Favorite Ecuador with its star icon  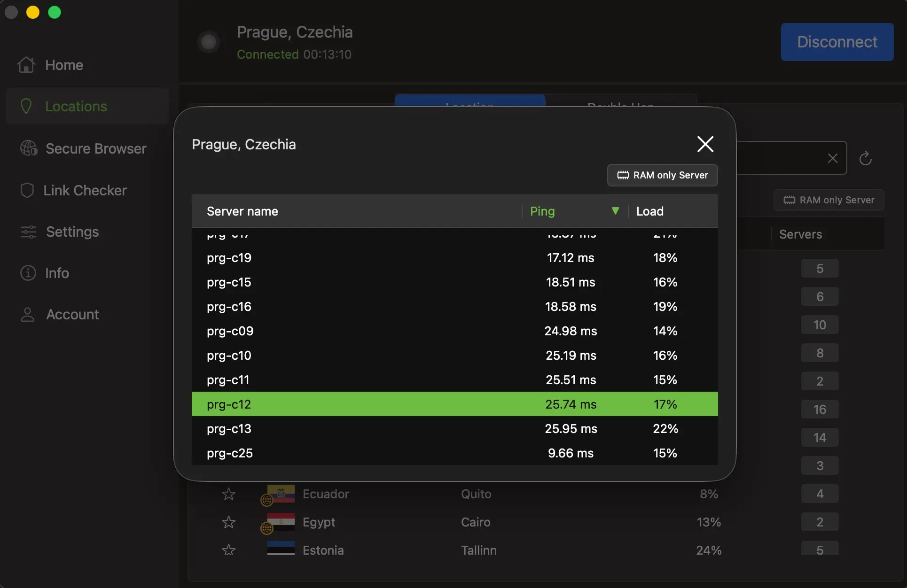tap(229, 494)
